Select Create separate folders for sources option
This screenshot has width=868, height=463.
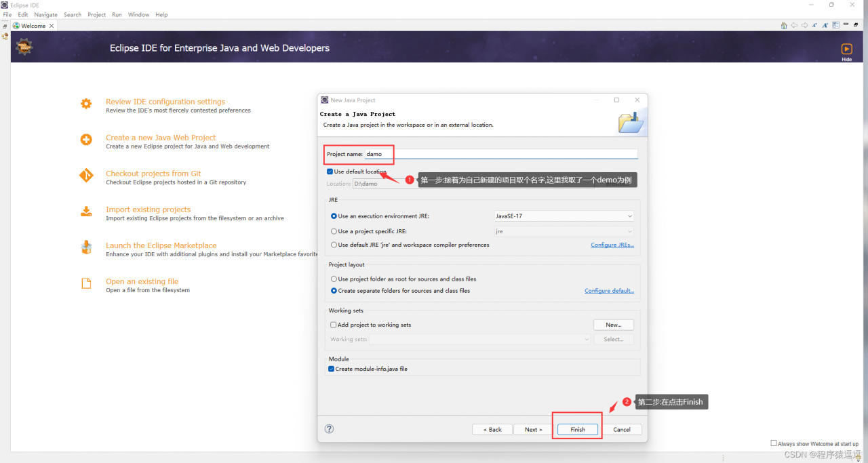click(x=334, y=291)
